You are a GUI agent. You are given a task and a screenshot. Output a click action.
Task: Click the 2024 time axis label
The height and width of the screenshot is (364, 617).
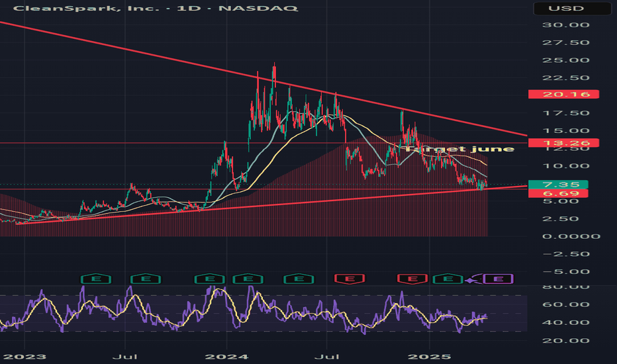tap(227, 357)
